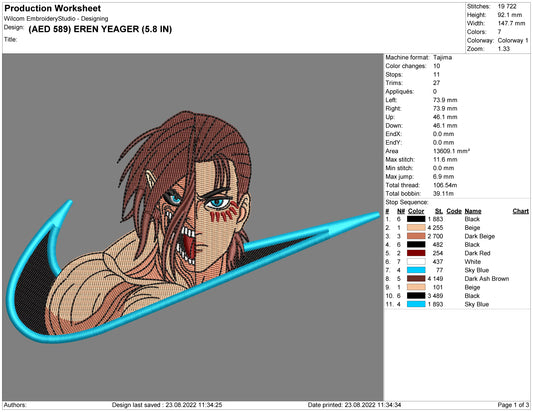Click the Dark Ash Brown swatch
The image size is (533, 412).
click(x=416, y=279)
